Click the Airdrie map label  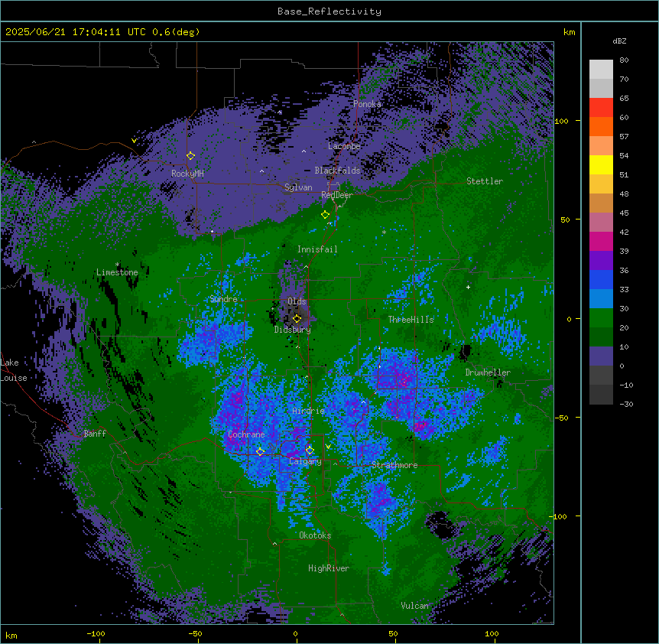point(309,411)
